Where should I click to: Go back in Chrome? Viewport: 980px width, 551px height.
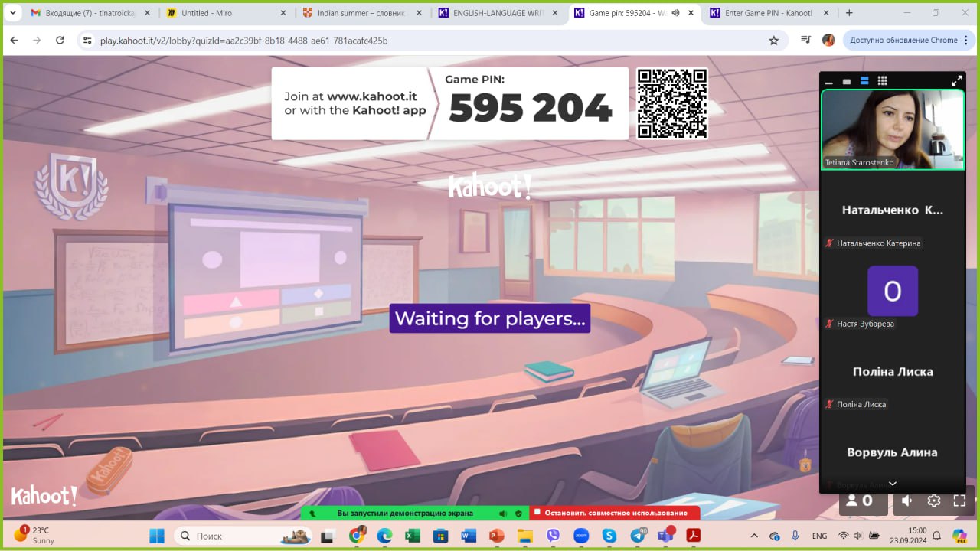tap(14, 40)
